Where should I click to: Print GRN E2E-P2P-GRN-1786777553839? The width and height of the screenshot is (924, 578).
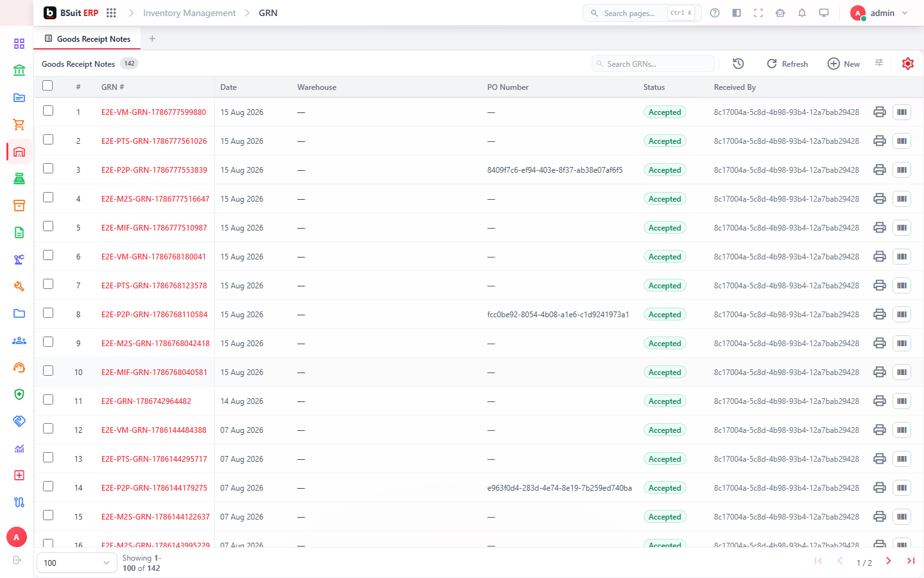click(880, 170)
